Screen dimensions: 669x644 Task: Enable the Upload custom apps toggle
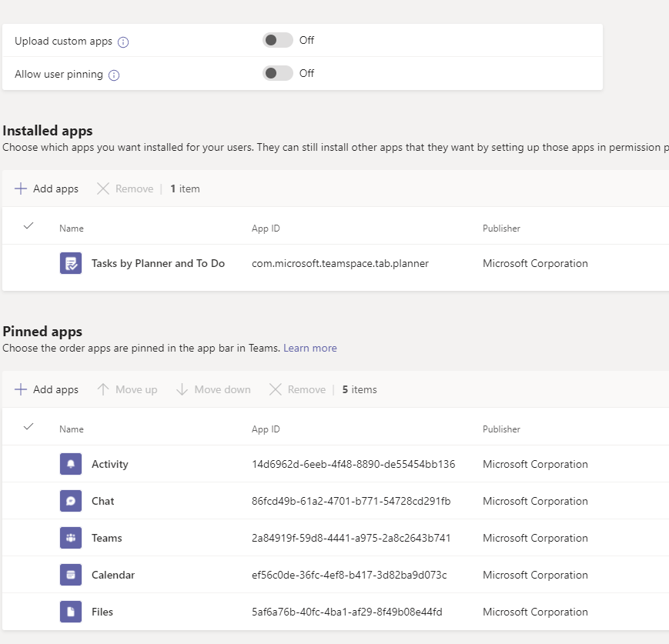[x=278, y=39]
